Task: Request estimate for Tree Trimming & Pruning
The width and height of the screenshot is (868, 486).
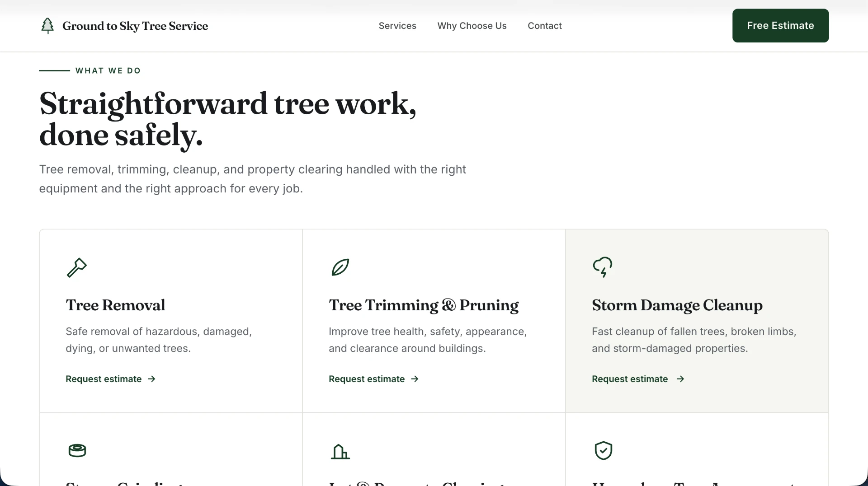Action: click(x=374, y=379)
